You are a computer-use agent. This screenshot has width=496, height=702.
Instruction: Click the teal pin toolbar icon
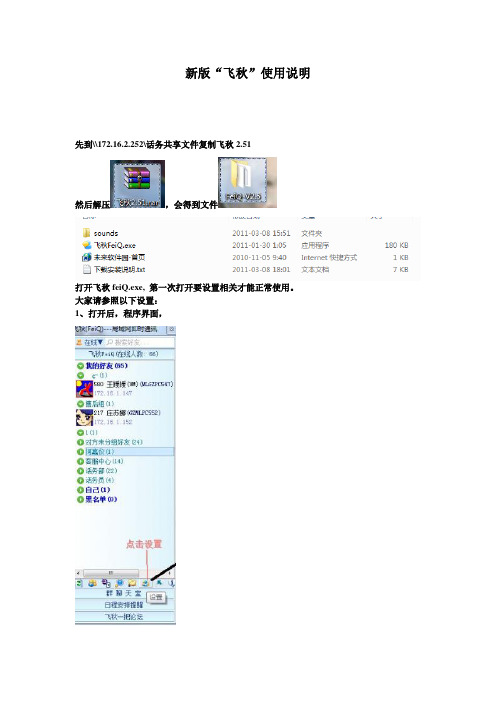coord(159,583)
